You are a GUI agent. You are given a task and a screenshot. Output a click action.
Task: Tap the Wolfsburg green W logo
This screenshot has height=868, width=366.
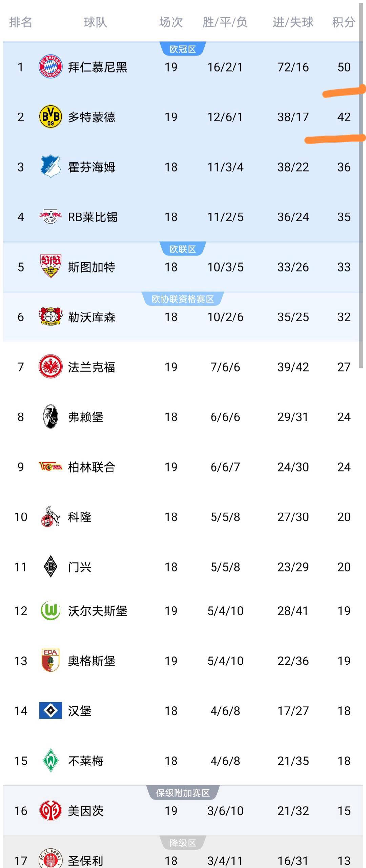(50, 611)
